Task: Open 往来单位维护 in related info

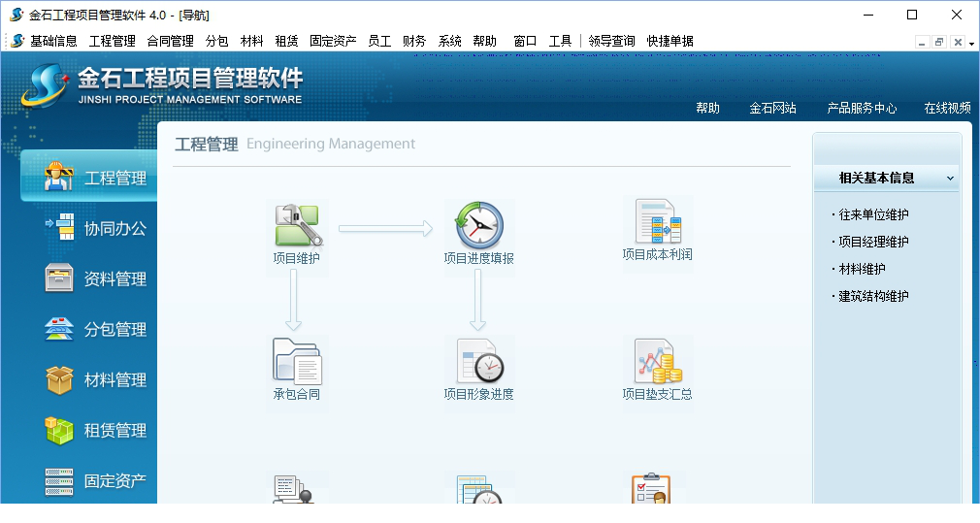Action: pyautogui.click(x=873, y=215)
